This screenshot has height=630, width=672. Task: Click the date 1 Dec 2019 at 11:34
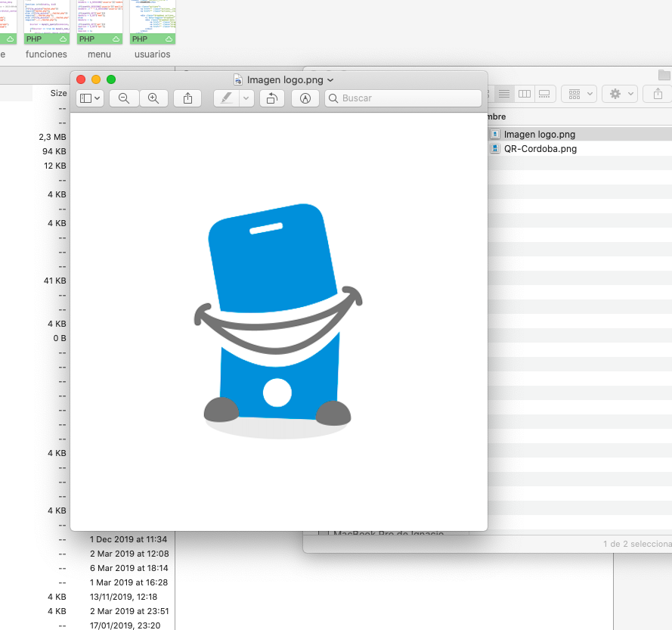[x=129, y=539]
